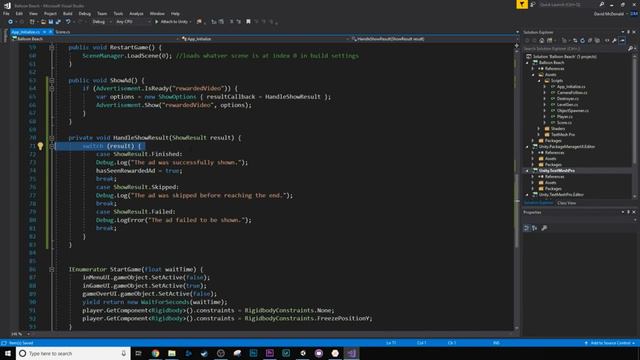Click the Solution Explorer Refresh icon
This screenshot has height=360, width=640.
pos(582,40)
